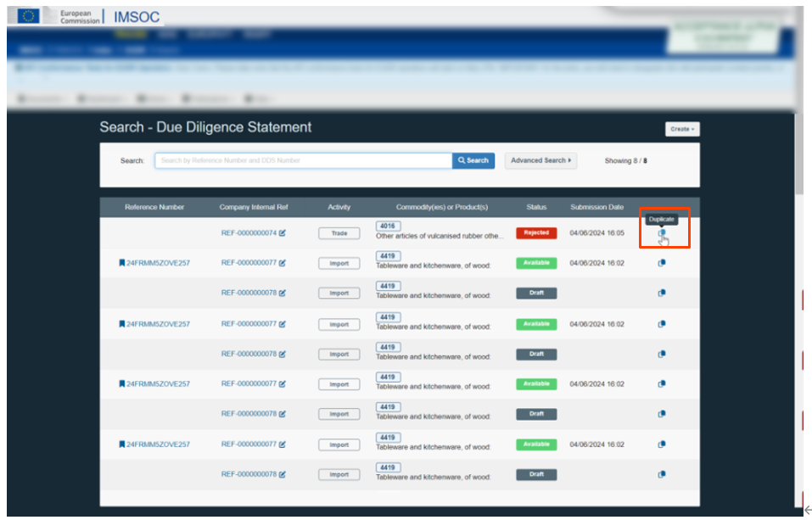812x520 pixels.
Task: Click the edit pencil next to the topmost REF-0000000078
Action: tap(283, 294)
